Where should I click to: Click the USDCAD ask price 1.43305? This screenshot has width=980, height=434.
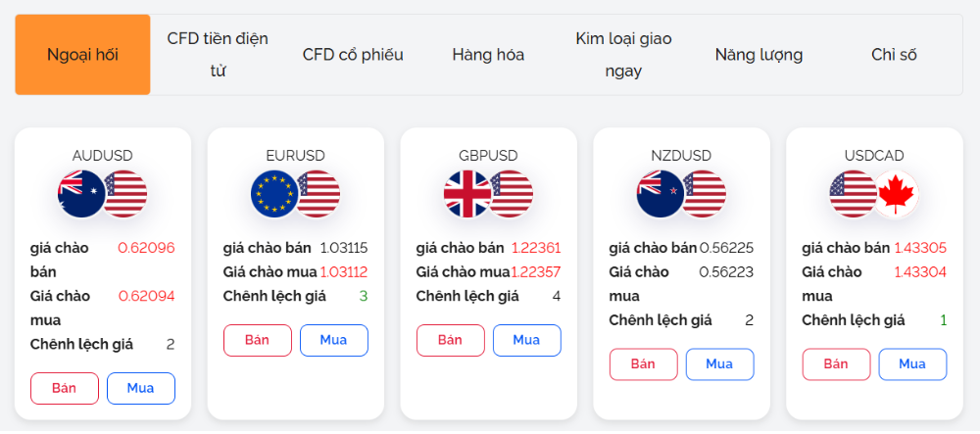(x=920, y=248)
